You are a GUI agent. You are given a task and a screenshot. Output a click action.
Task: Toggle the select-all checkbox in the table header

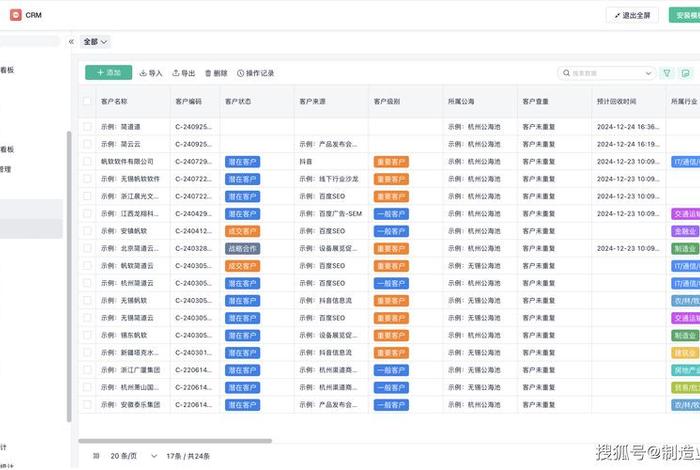tap(87, 101)
